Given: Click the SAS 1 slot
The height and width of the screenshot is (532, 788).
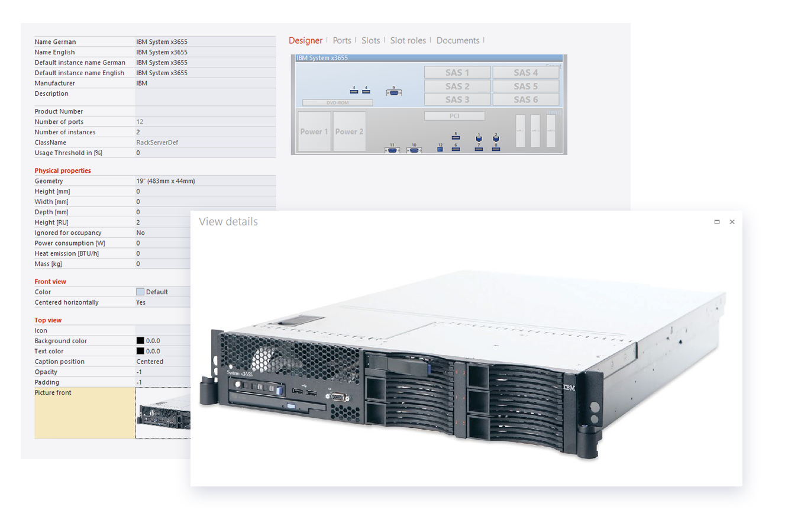Looking at the screenshot, I should (x=457, y=72).
